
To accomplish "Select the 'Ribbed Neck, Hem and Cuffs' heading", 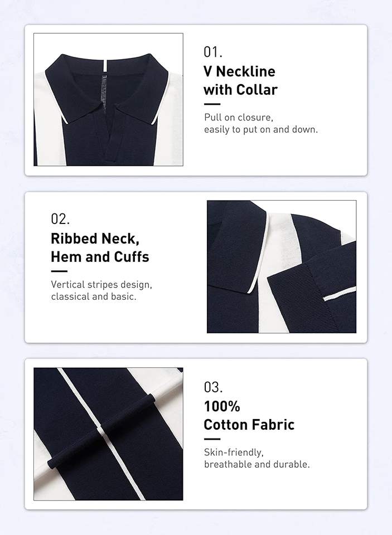I will tap(100, 247).
